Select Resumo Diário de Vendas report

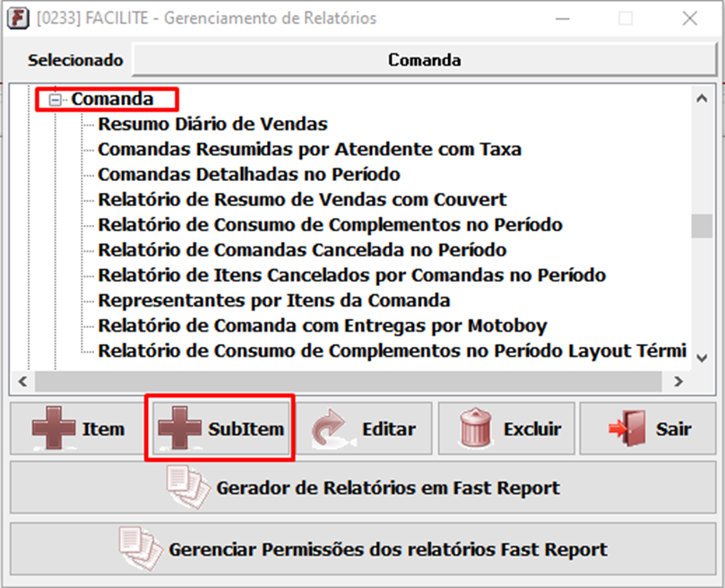[212, 125]
